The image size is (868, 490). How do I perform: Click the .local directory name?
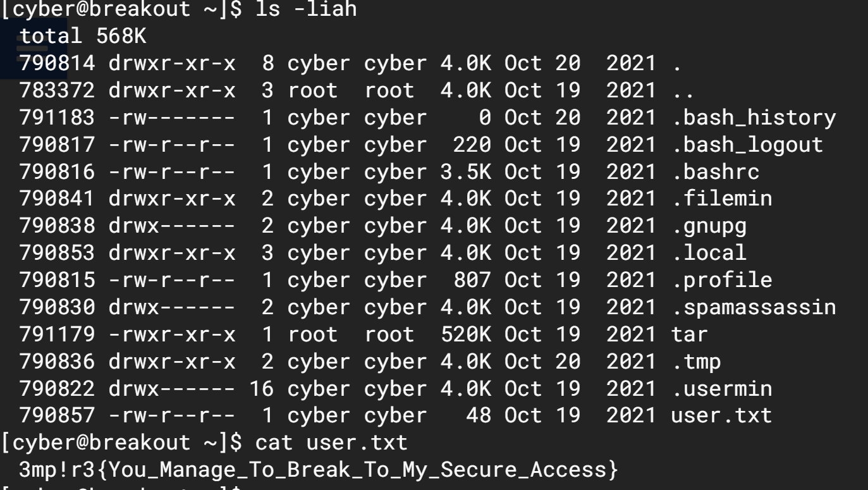point(709,253)
